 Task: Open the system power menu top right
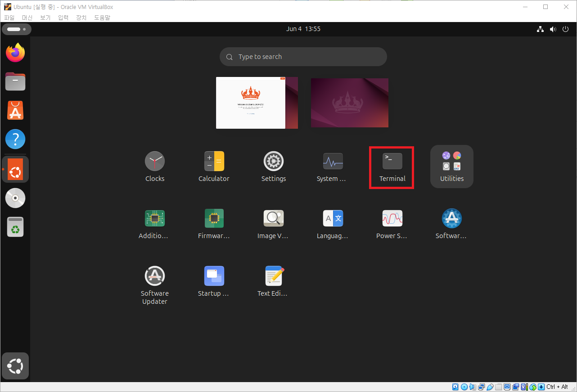pos(565,29)
